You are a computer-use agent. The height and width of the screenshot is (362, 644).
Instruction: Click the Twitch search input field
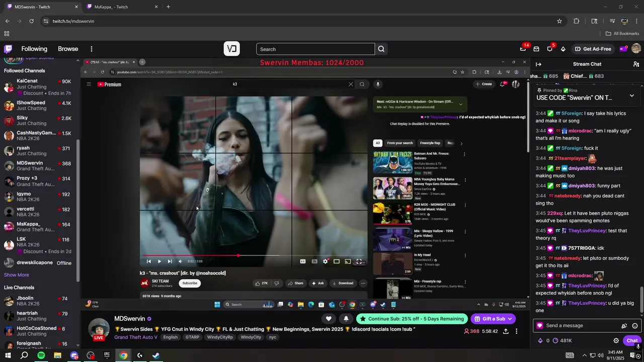click(x=315, y=49)
